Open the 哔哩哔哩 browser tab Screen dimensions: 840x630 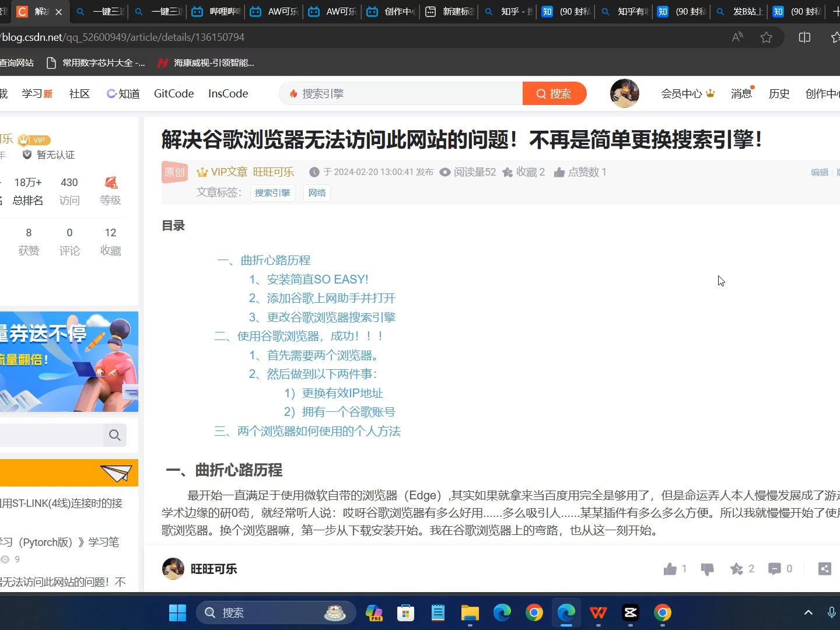click(216, 12)
